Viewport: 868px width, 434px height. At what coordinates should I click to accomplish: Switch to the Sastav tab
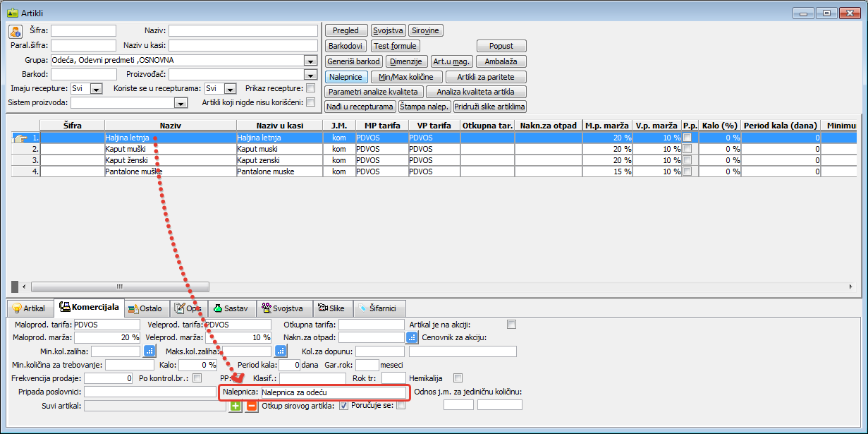tap(231, 308)
